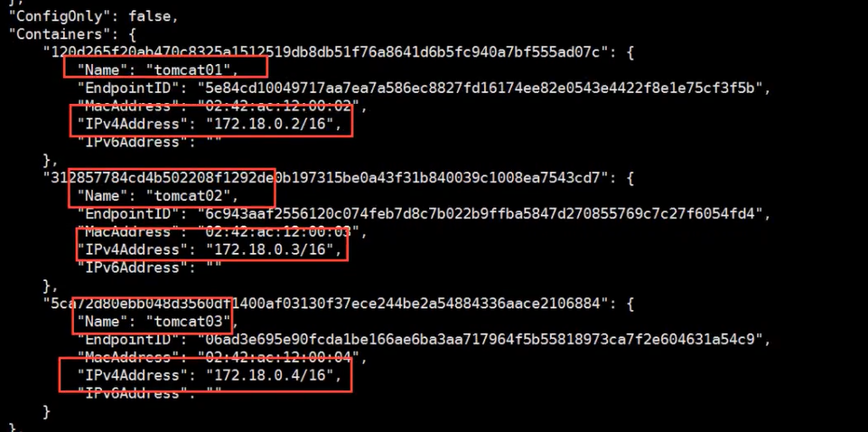868x432 pixels.
Task: Click the "ConfigOnly": false line
Action: coord(94,16)
